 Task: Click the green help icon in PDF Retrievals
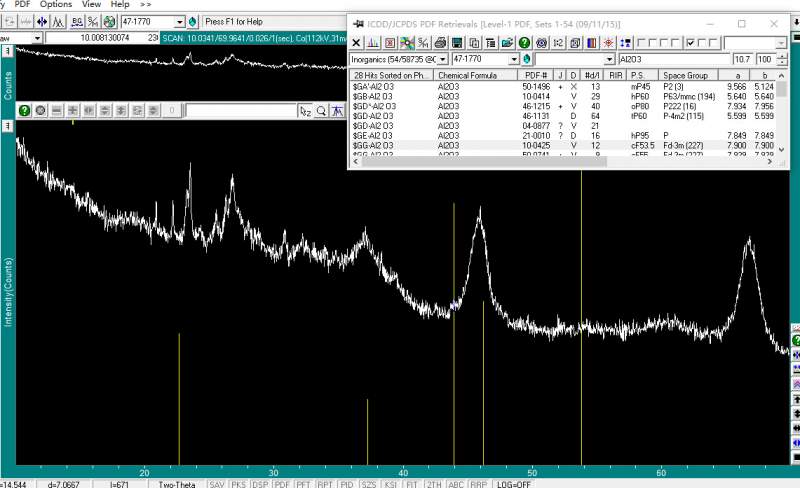(524, 43)
